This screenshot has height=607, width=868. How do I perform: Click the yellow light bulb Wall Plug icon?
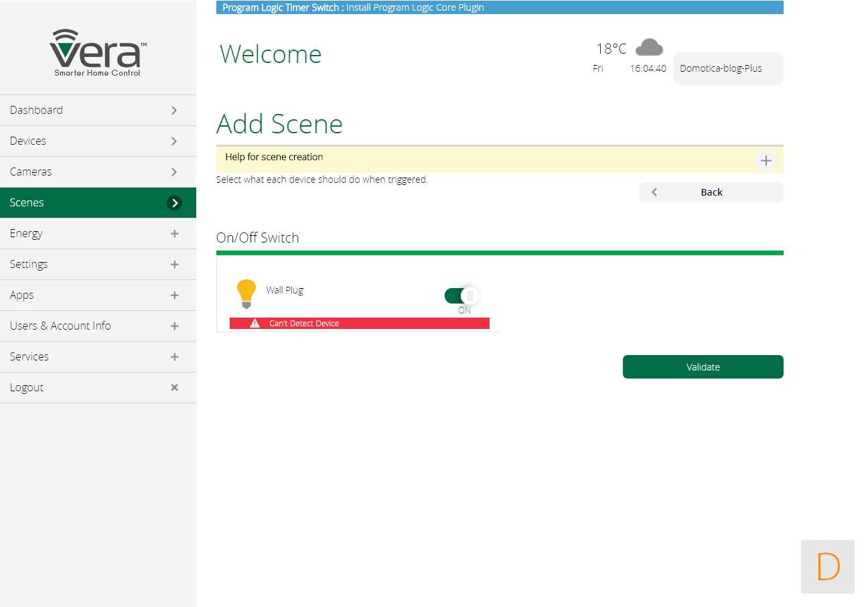click(x=246, y=293)
